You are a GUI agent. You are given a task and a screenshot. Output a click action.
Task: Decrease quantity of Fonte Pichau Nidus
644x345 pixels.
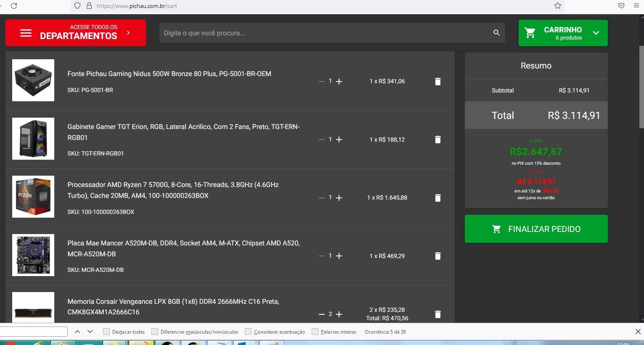322,81
